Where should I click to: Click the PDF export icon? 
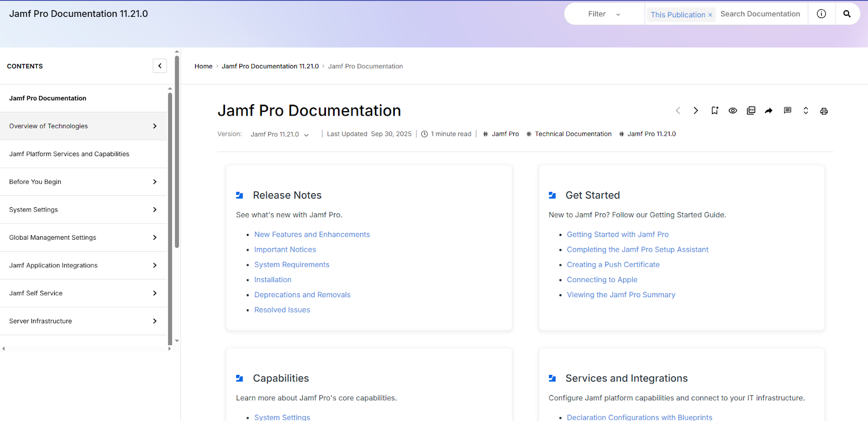751,111
